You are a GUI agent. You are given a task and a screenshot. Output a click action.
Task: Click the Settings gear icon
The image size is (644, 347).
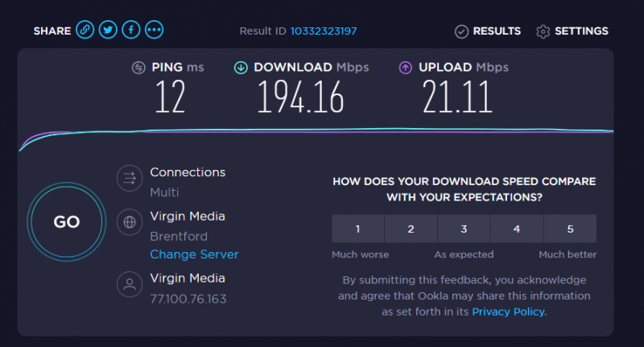coord(543,31)
